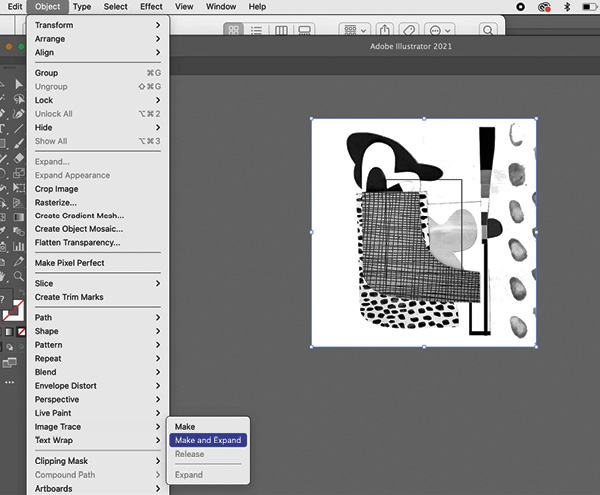Expand the Arrange submenu
The image size is (600, 495).
pyautogui.click(x=98, y=39)
